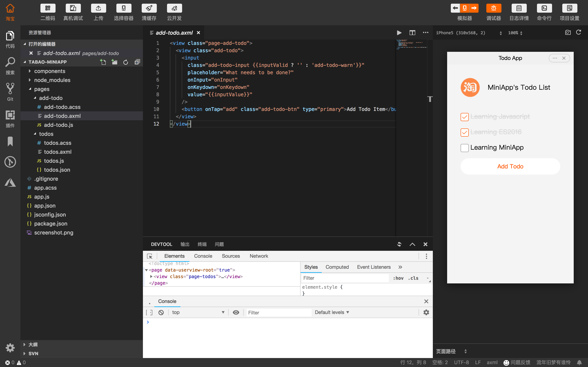The height and width of the screenshot is (367, 588).
Task: Click the console Filter input field
Action: tap(278, 313)
